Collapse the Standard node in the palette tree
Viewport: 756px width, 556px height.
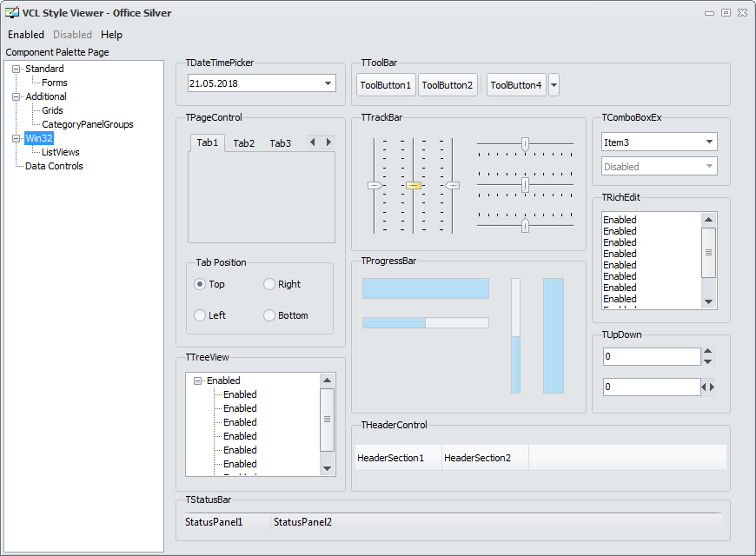click(16, 69)
